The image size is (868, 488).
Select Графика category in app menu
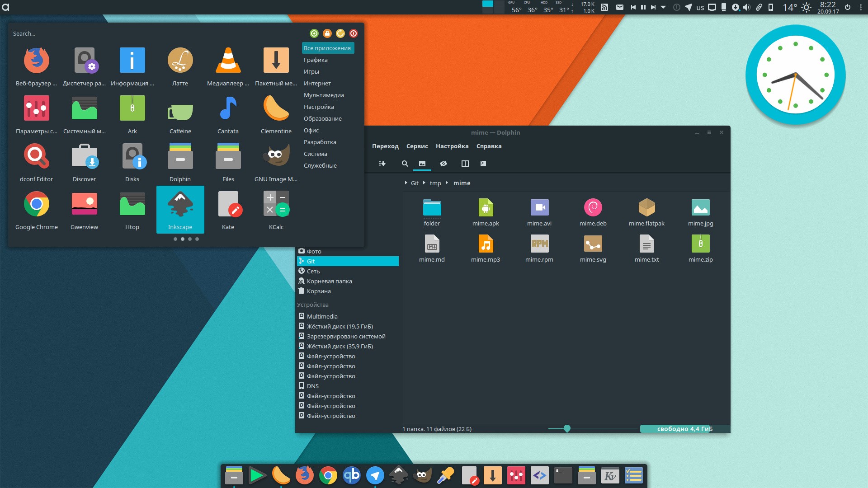click(x=316, y=60)
